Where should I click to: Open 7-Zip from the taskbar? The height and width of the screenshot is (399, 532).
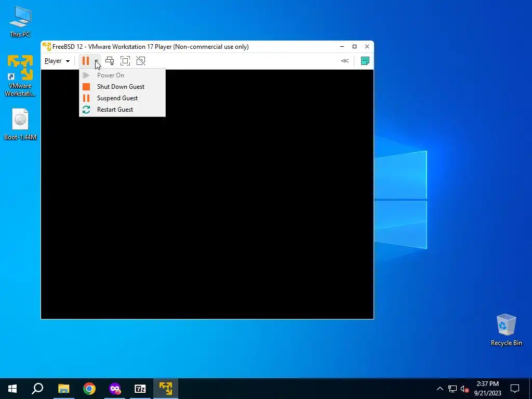pos(140,389)
